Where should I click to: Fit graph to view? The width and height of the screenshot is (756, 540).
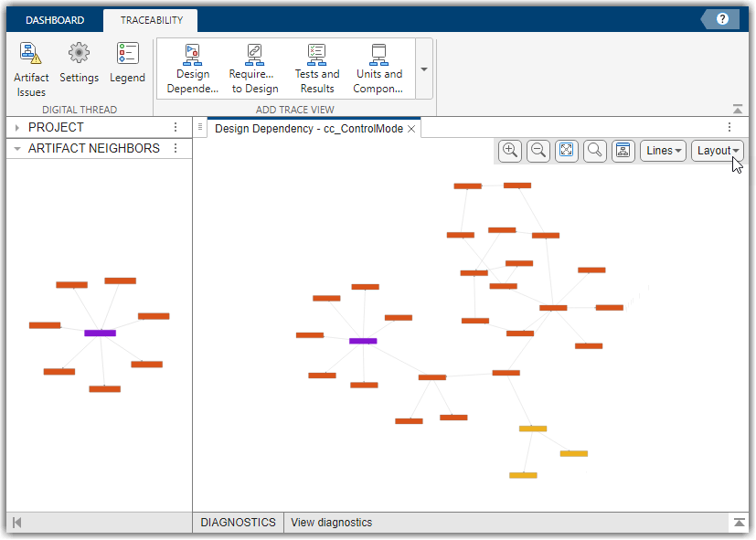tap(567, 150)
